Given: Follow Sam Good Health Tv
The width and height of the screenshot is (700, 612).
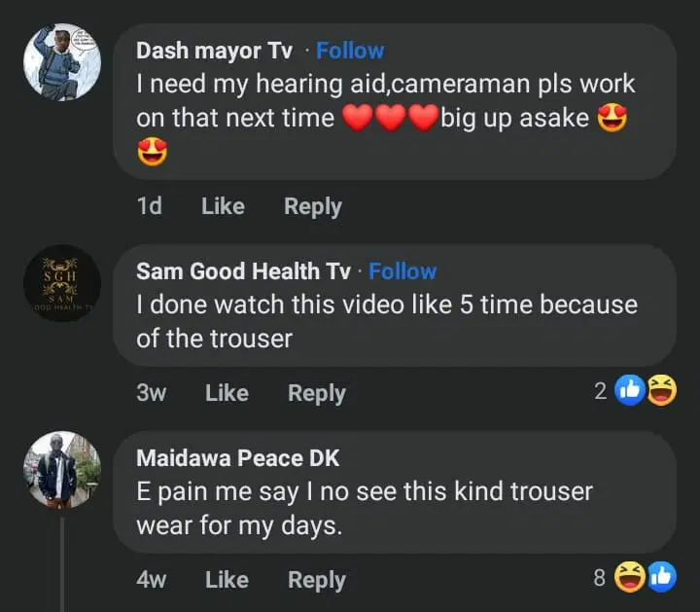Looking at the screenshot, I should pos(402,271).
